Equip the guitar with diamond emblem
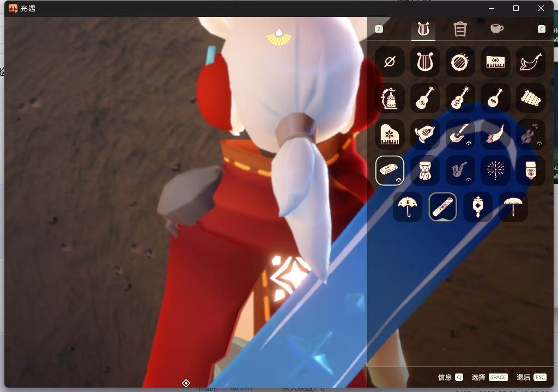Screen dimensions: 558x392 pos(425,98)
